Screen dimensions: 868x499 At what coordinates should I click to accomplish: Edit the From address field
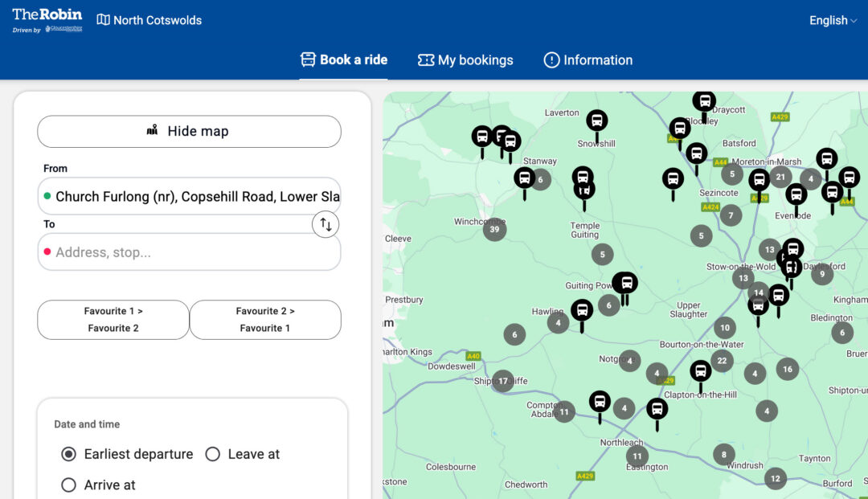click(190, 196)
